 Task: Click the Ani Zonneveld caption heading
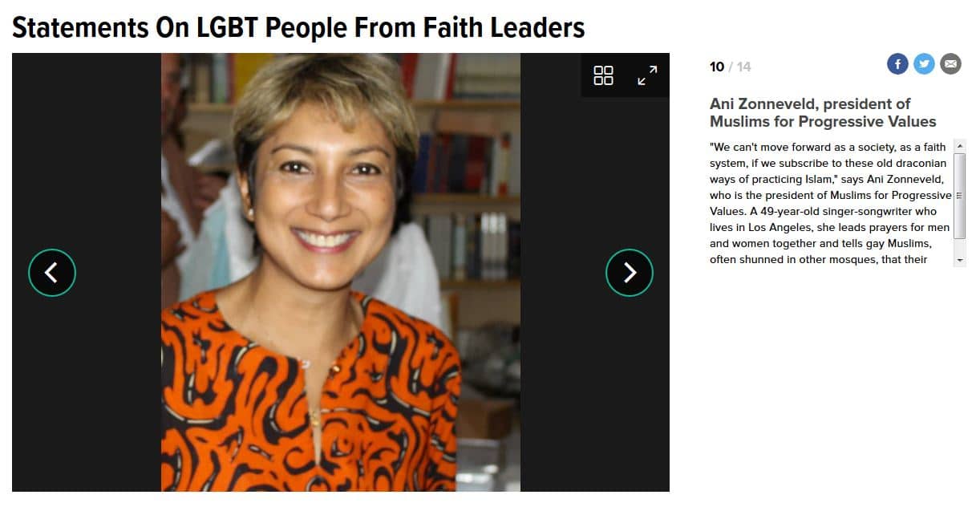point(823,112)
